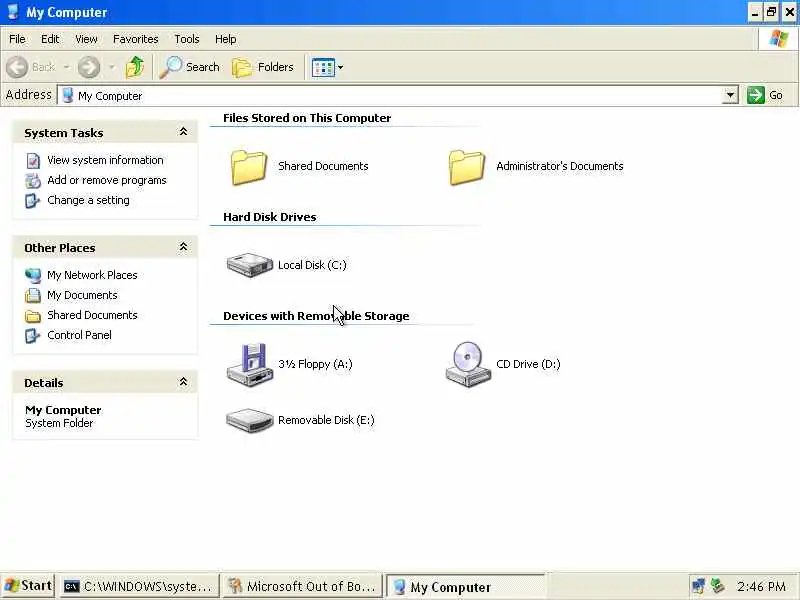The height and width of the screenshot is (600, 800).
Task: Click Add or remove programs link
Action: coord(107,180)
